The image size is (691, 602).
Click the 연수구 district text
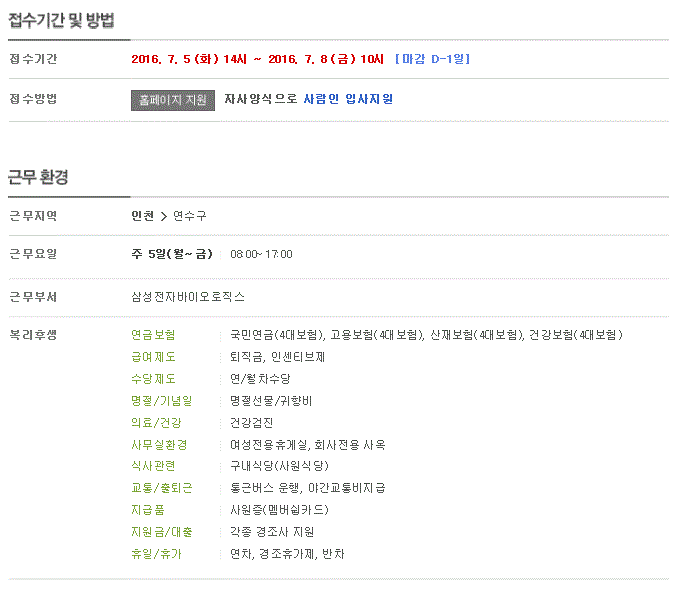[x=190, y=216]
